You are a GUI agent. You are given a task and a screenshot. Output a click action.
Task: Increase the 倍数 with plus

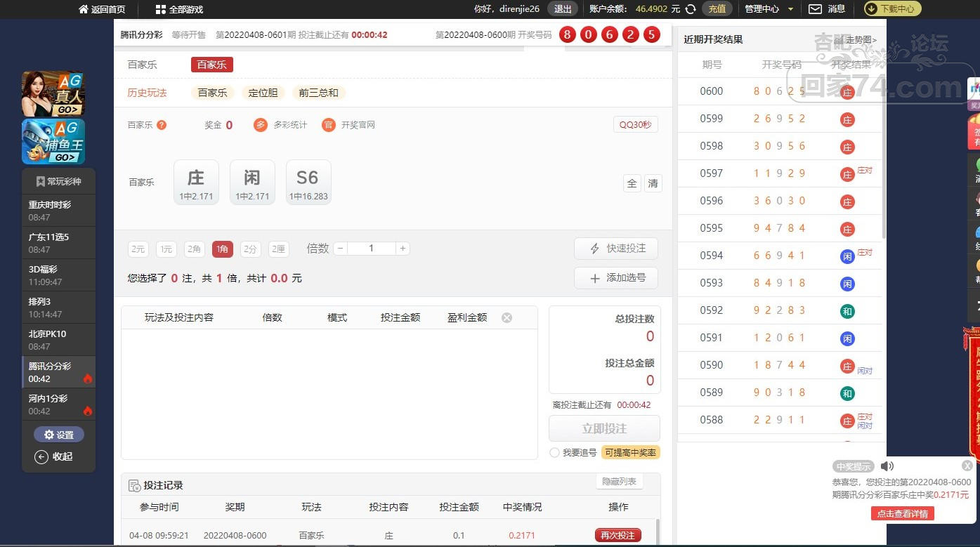[x=403, y=249]
